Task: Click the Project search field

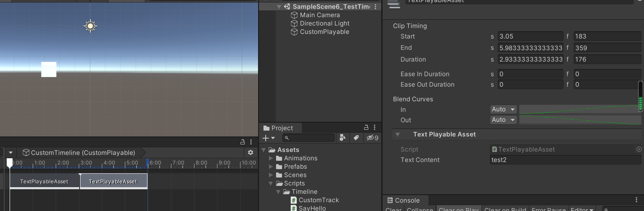Action: tap(308, 138)
